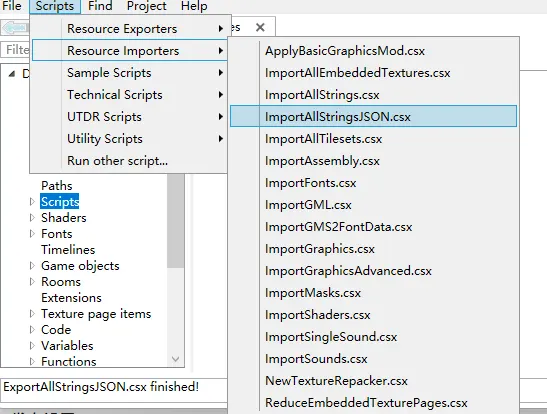Run ImportGraphicsAdvanced.csx

pos(373,271)
